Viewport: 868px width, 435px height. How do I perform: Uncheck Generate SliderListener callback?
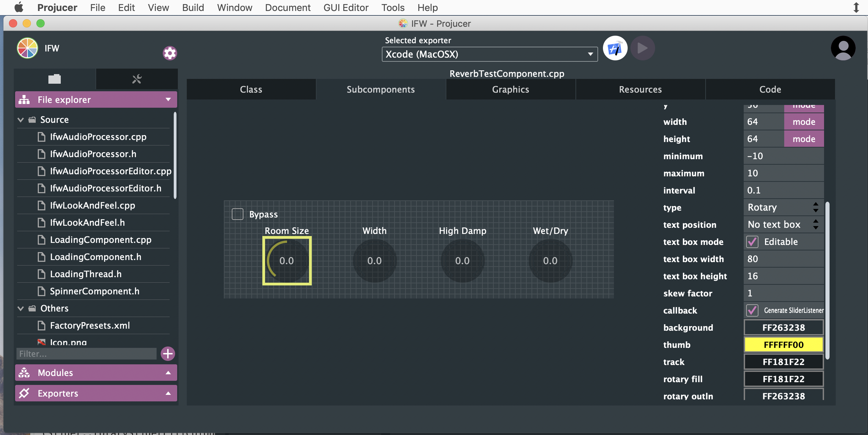tap(752, 310)
